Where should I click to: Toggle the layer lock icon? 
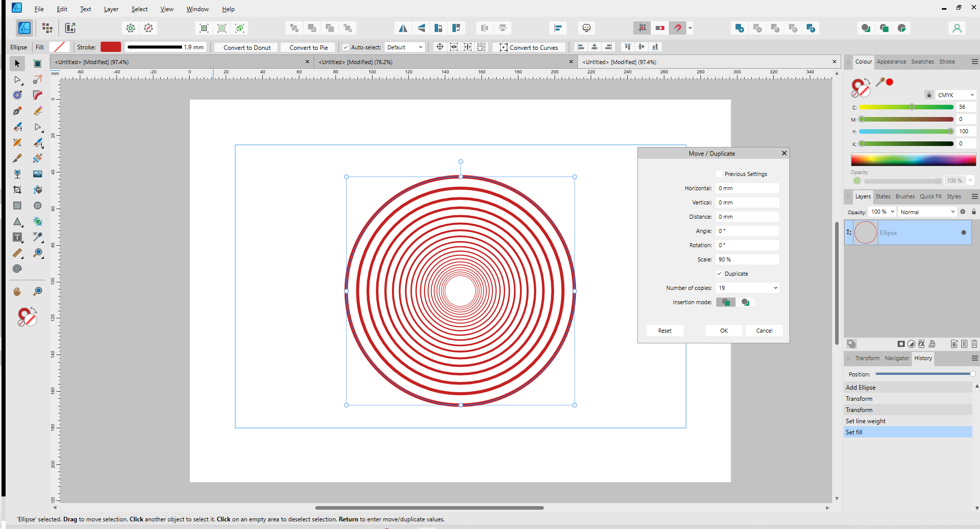pyautogui.click(x=974, y=212)
